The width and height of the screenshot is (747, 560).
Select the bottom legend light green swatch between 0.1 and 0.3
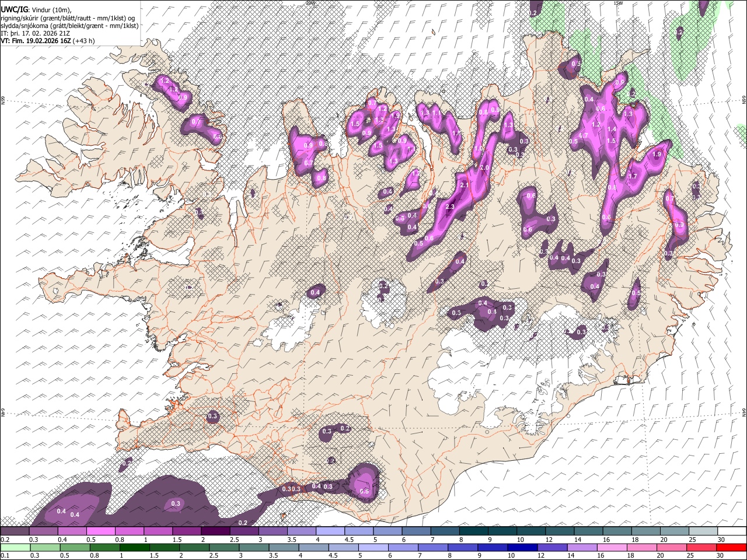pyautogui.click(x=15, y=547)
